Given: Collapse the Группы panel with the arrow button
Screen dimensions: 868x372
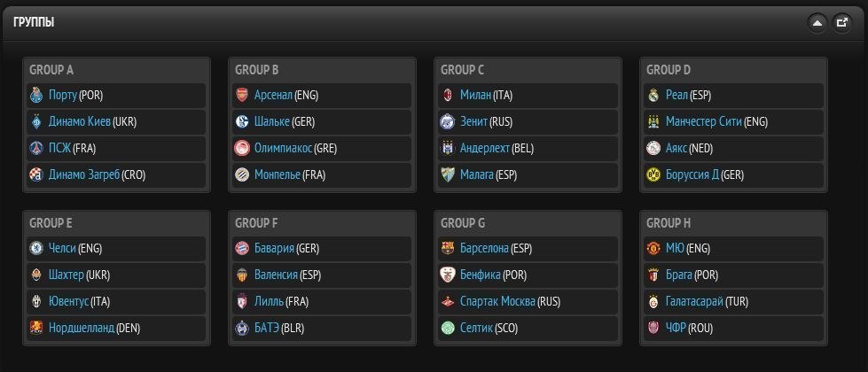Looking at the screenshot, I should coord(817,23).
